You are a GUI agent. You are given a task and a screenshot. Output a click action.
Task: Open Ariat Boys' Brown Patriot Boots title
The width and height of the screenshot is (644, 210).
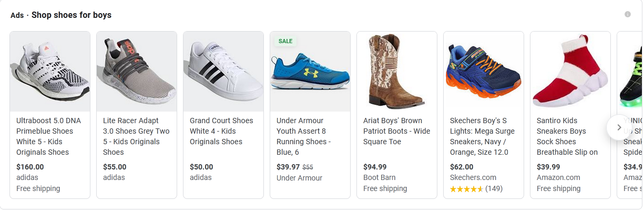(397, 131)
